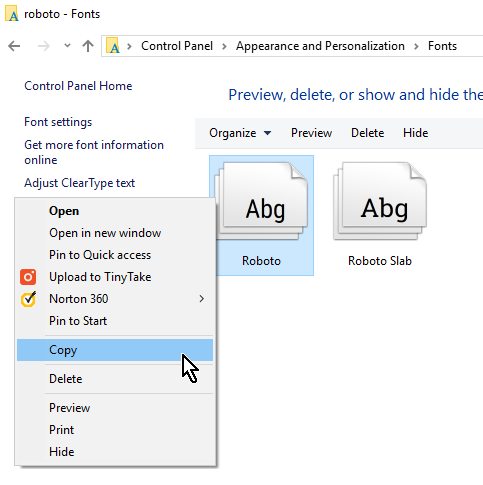Select the Roboto font family thumbnail
Screen dimensions: 483x485
[x=261, y=201]
